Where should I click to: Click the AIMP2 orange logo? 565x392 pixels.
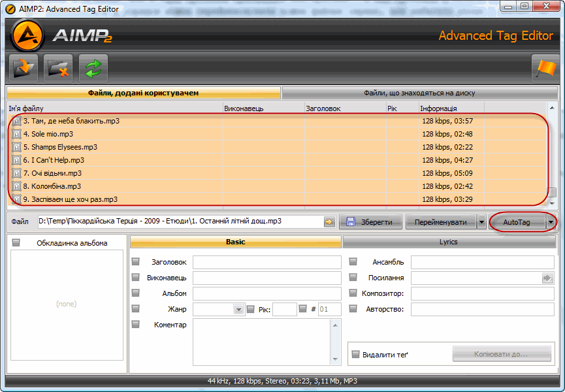[27, 36]
